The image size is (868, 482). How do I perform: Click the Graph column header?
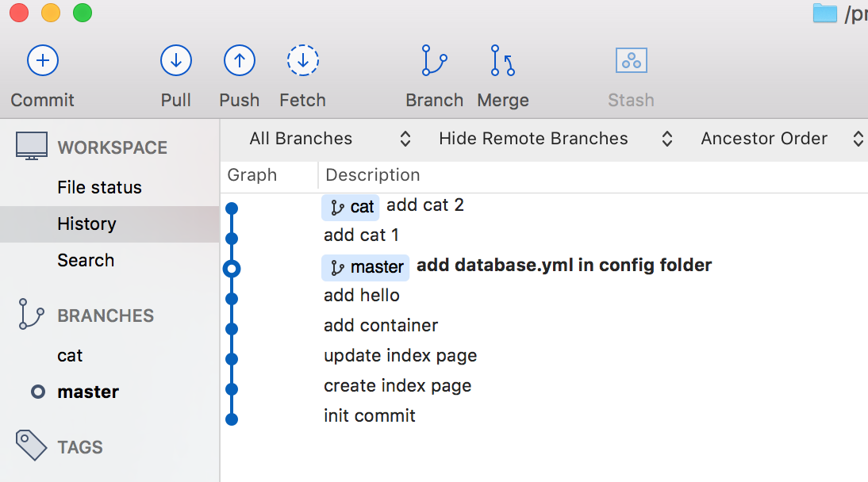[x=251, y=174]
